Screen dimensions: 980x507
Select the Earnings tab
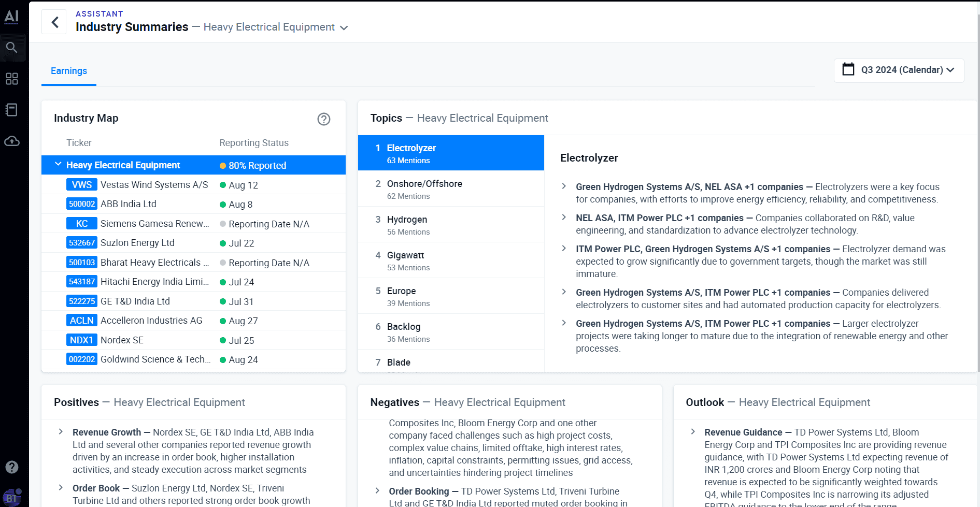[69, 71]
